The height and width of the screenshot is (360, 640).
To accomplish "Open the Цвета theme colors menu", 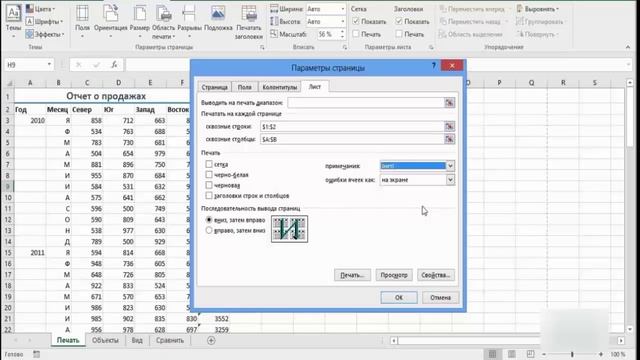I will click(40, 9).
